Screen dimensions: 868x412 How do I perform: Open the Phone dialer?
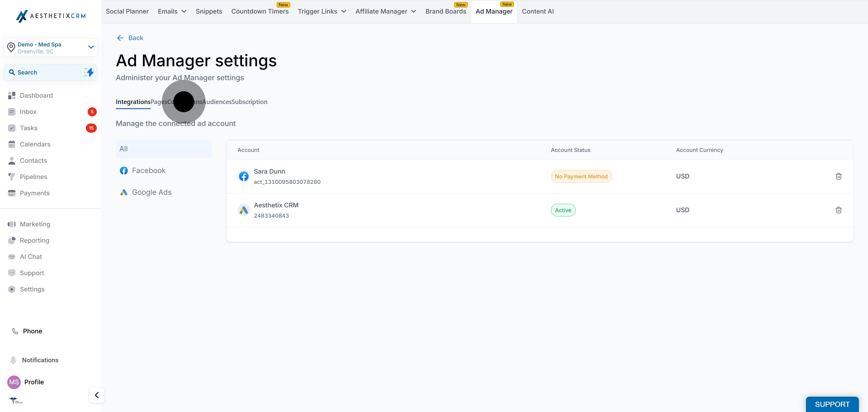[x=32, y=331]
